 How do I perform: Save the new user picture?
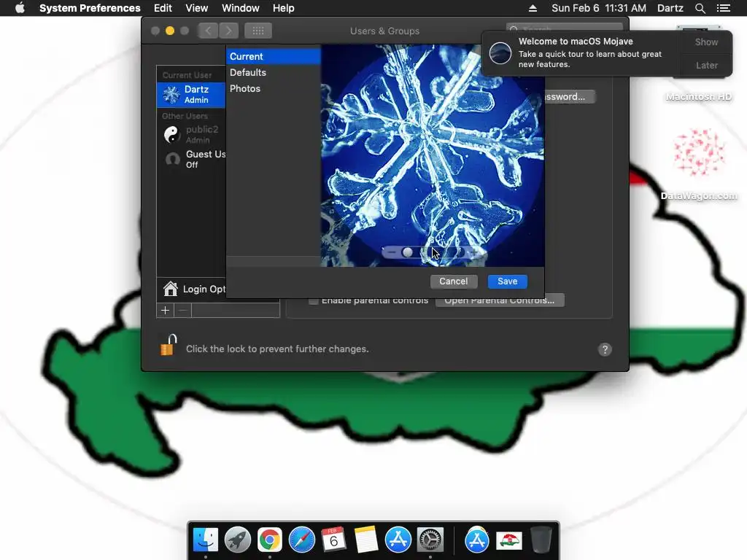pyautogui.click(x=508, y=281)
